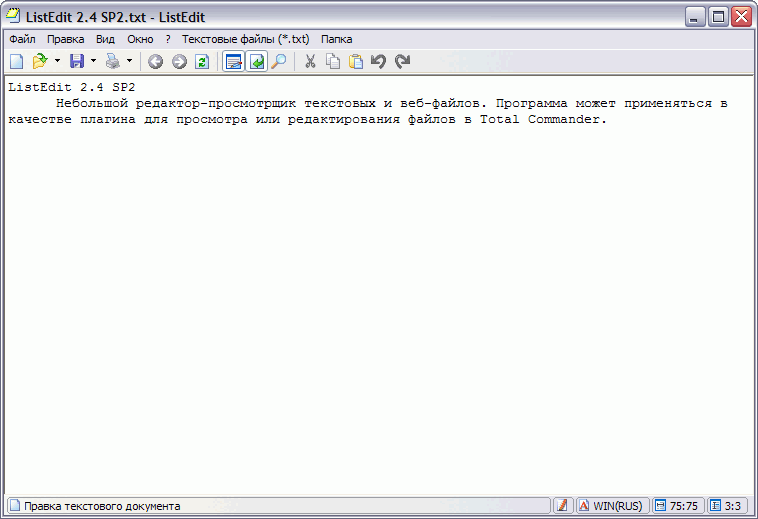Click the 75:75 status bar panel
This screenshot has width=758, height=519.
tap(678, 505)
